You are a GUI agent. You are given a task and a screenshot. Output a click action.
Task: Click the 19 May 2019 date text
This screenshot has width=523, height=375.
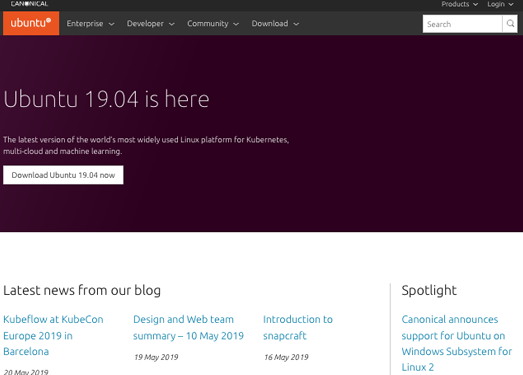coord(156,357)
